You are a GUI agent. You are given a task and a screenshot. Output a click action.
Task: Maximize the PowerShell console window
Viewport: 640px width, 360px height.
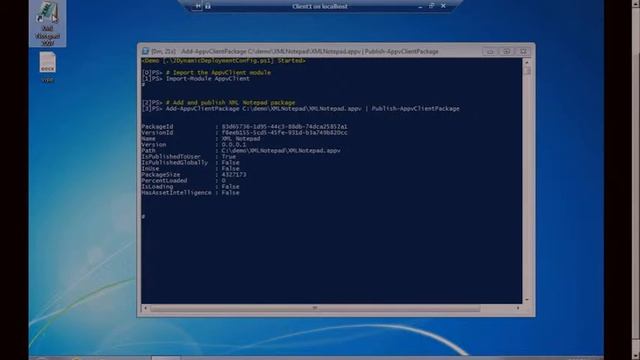507,51
